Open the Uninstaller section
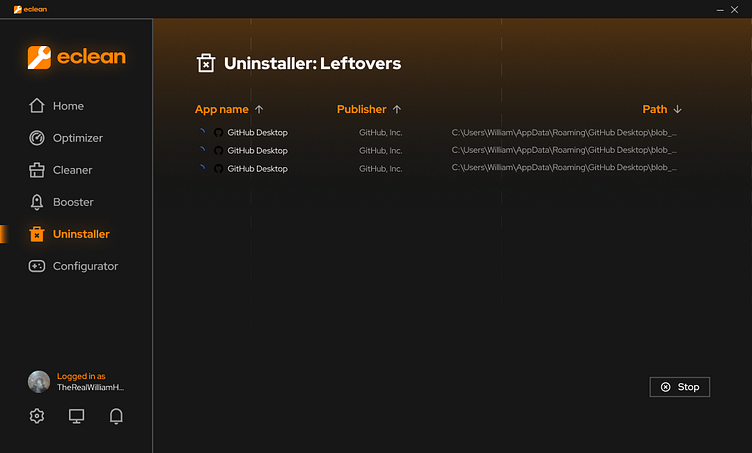This screenshot has width=752, height=453. [69, 234]
